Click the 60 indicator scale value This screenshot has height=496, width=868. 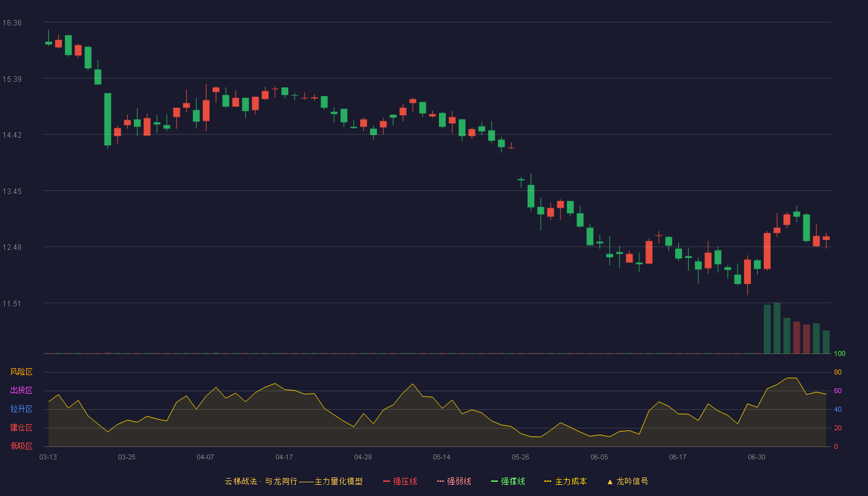click(x=838, y=391)
